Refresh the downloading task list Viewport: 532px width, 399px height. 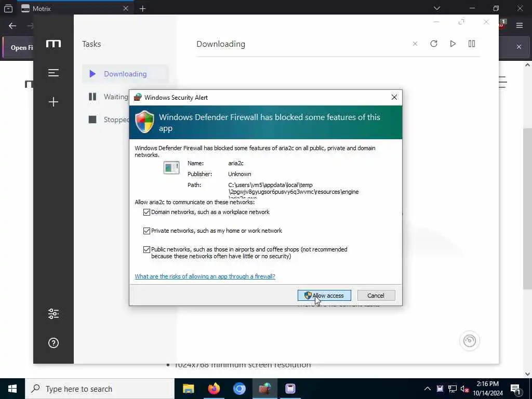434,44
